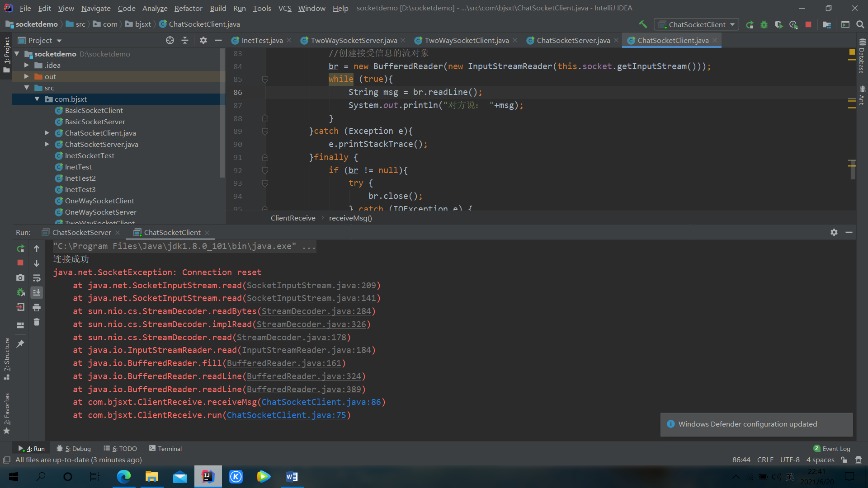The height and width of the screenshot is (488, 868).
Task: Open the Analyze menu
Action: point(155,8)
